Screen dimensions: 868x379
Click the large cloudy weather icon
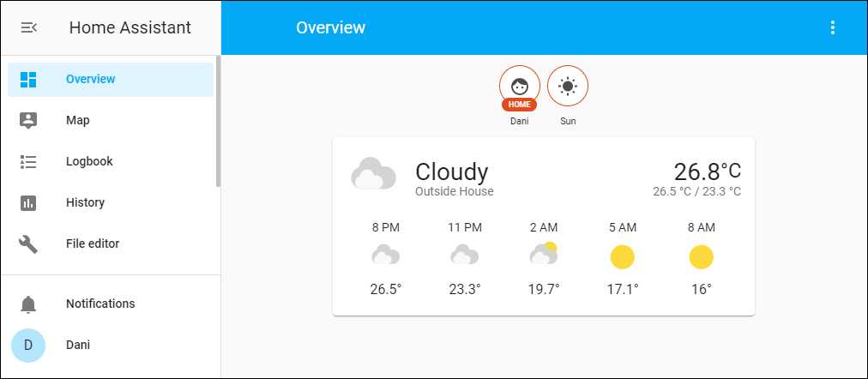pos(374,174)
